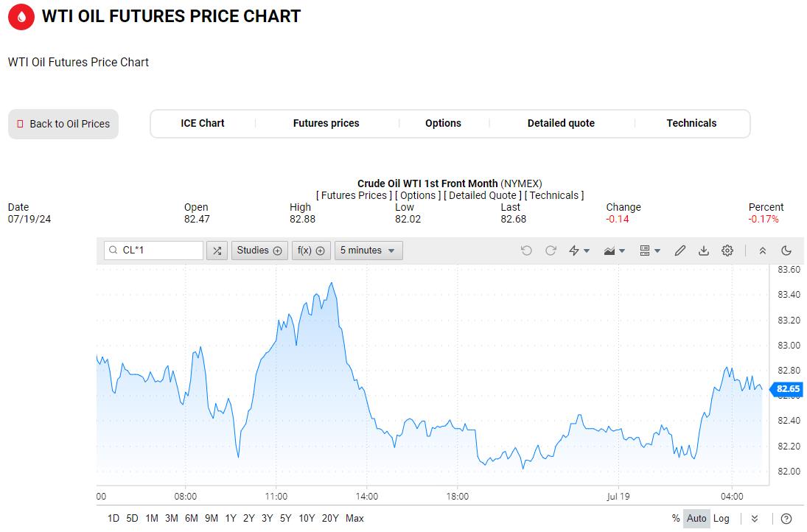Select the pencil drawing tool
Screen dimensions: 807x532
(x=680, y=251)
